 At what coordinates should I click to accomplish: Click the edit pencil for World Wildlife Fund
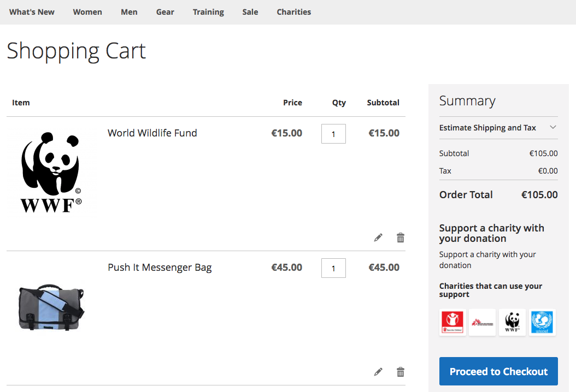378,237
